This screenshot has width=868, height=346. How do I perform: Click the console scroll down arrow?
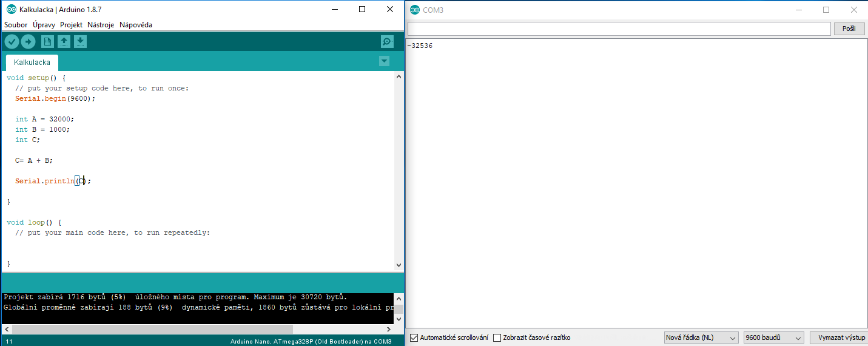click(x=399, y=319)
